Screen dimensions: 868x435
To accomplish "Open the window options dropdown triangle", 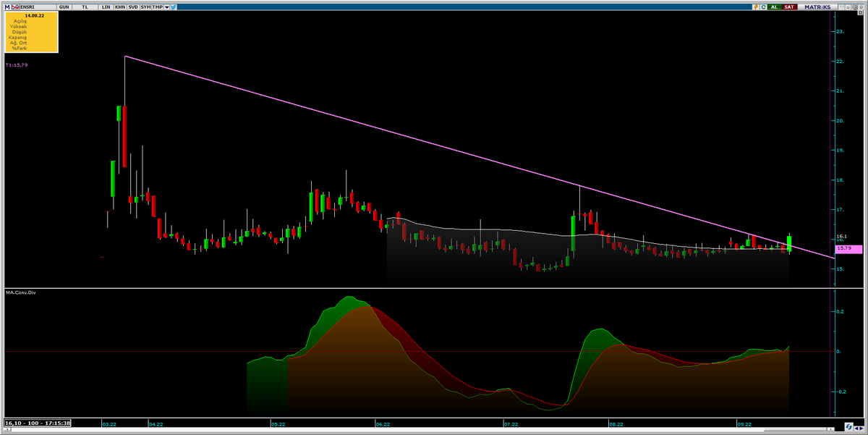I will pos(842,7).
